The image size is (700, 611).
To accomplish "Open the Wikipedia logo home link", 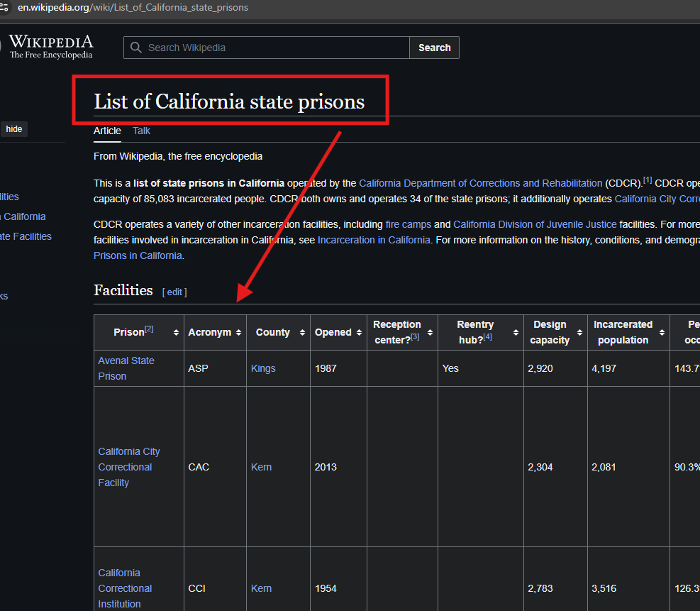I will tap(50, 46).
